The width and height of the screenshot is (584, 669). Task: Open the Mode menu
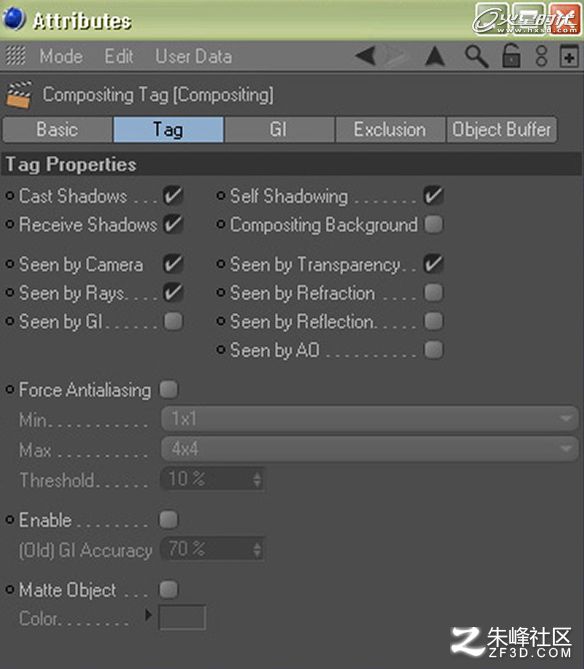[x=61, y=56]
